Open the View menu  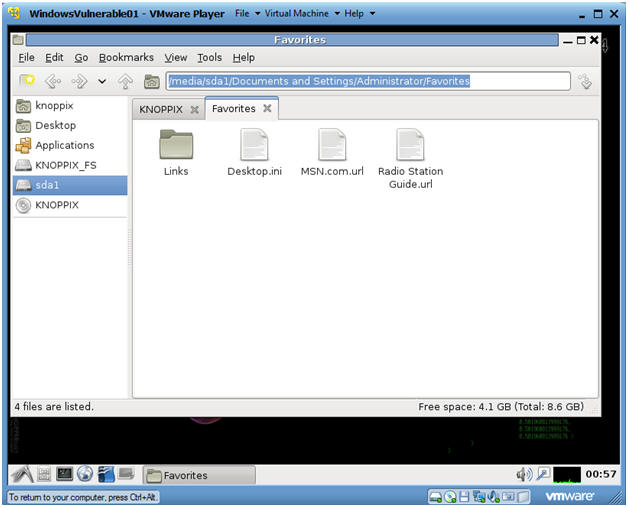[176, 58]
